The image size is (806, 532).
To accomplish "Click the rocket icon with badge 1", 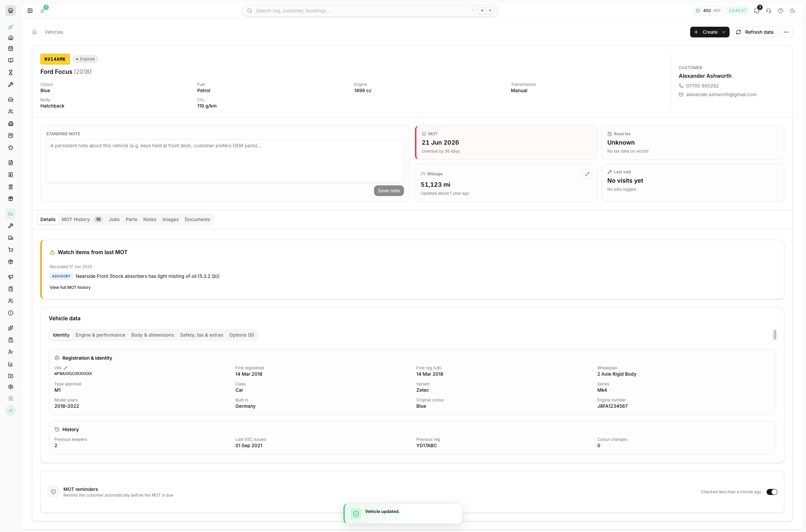I will tap(43, 10).
